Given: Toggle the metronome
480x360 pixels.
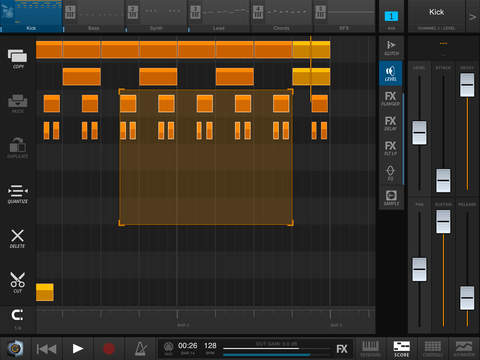Looking at the screenshot, I should pos(141,348).
